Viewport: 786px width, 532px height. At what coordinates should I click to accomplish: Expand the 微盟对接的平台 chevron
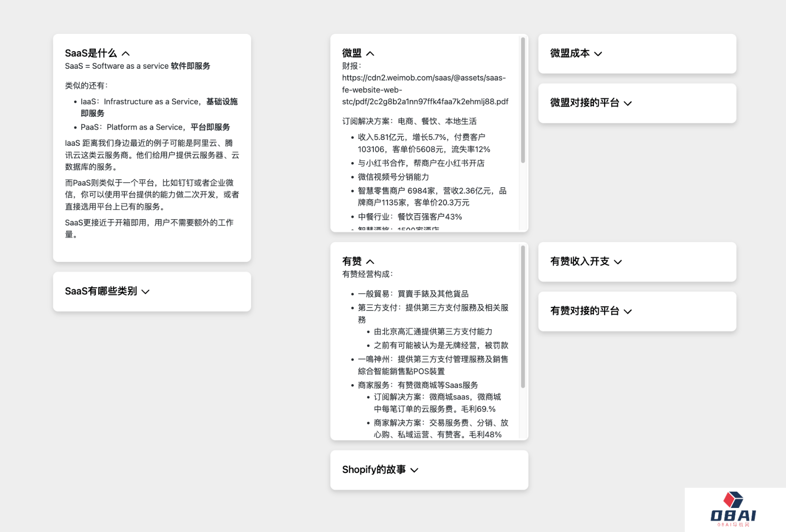(628, 103)
